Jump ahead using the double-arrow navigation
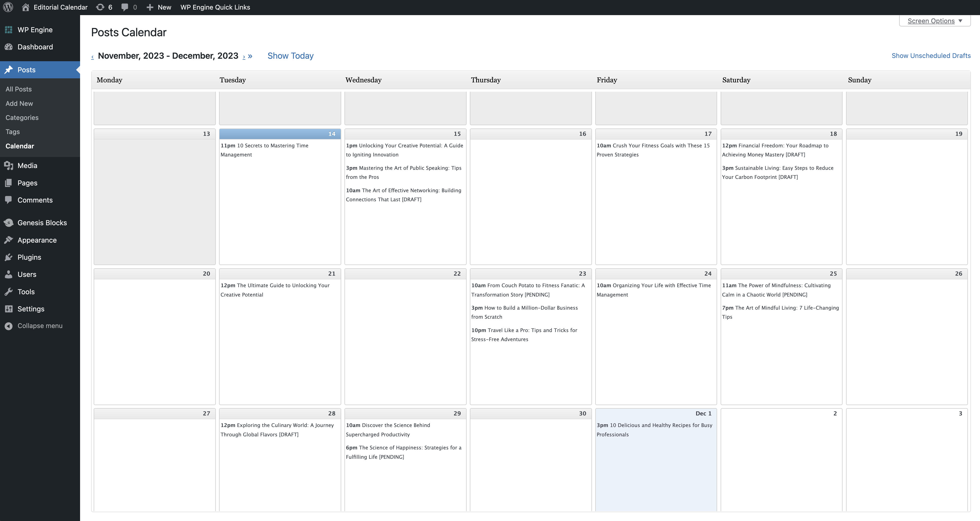This screenshot has width=980, height=521. [x=250, y=56]
